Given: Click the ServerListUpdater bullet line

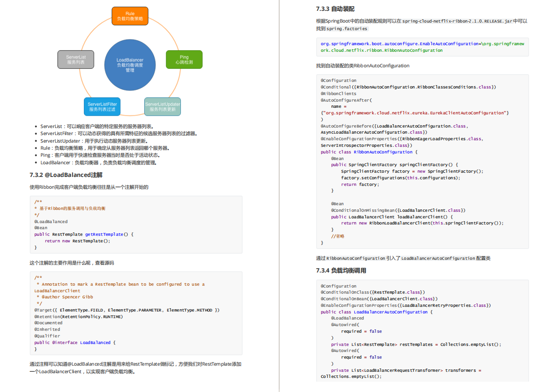Looking at the screenshot, I should pos(94,141).
